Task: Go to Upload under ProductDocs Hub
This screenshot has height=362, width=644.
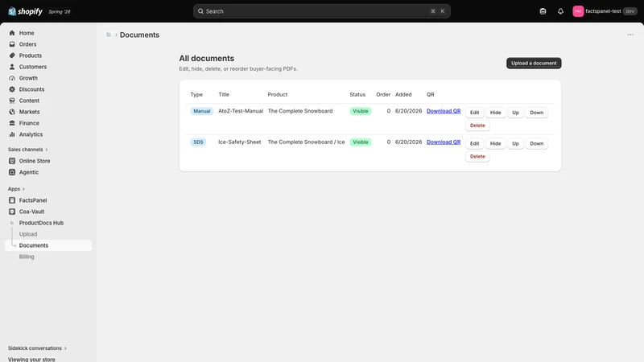Action: coord(28,234)
